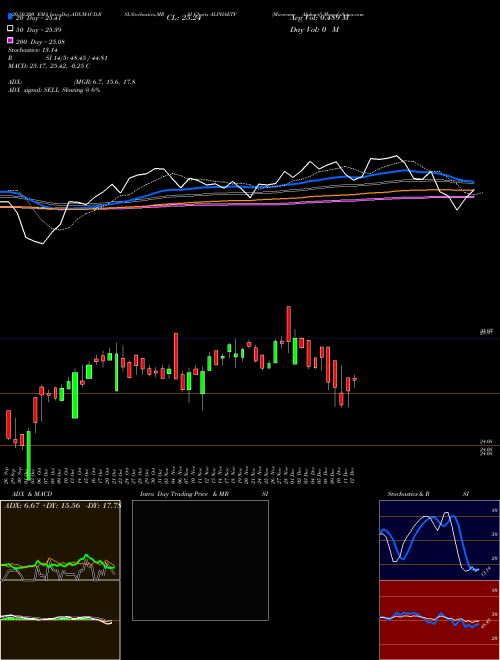Click the 'Stochastics: 13.14' readout
Viewport: 500px width, 660px height.
point(33,50)
